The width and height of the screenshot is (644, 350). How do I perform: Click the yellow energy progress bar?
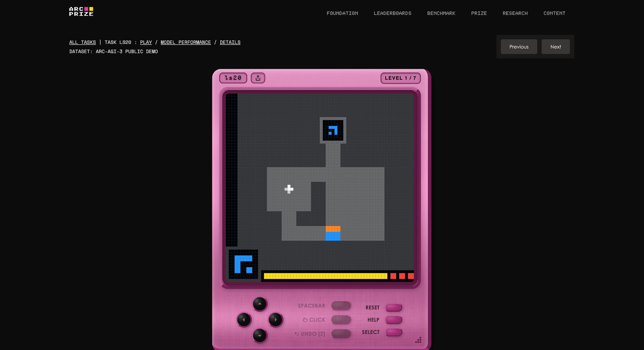[325, 276]
